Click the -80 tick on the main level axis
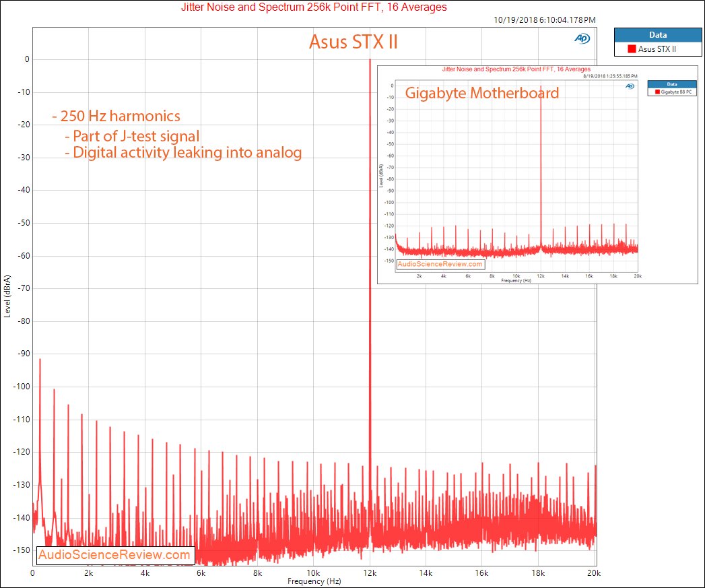This screenshot has width=705, height=588. pos(24,321)
